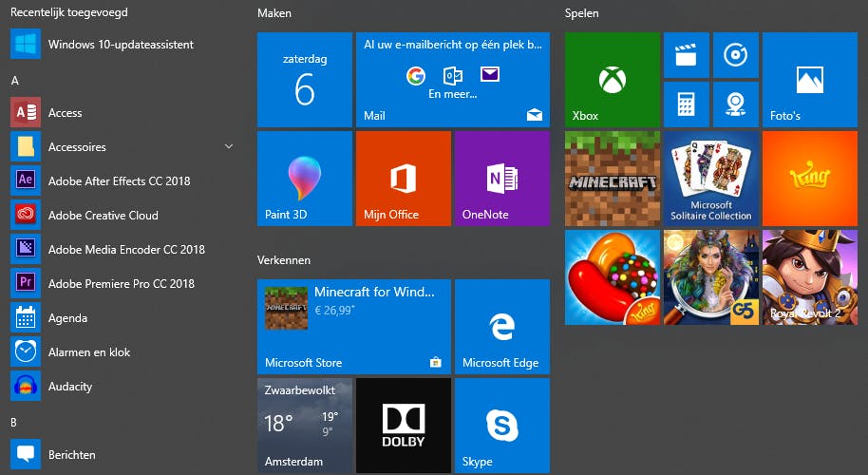Open the Xbox tile
Image resolution: width=868 pixels, height=475 pixels.
point(613,80)
